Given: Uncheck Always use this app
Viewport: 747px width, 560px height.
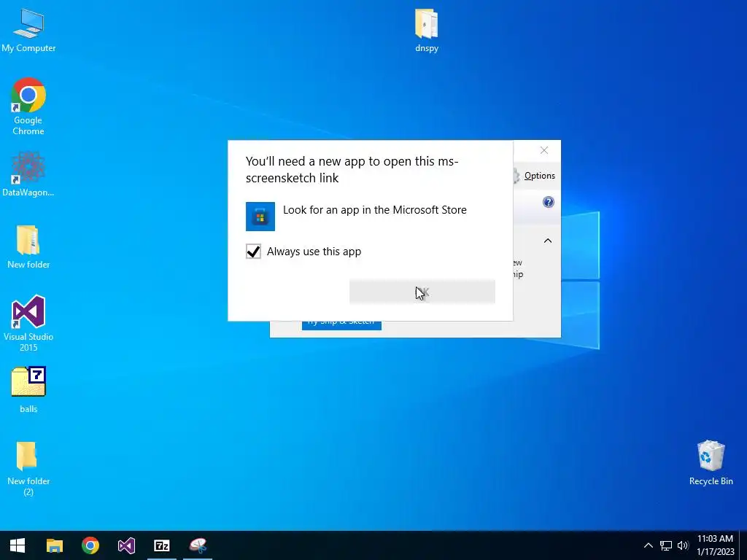Looking at the screenshot, I should tap(253, 252).
